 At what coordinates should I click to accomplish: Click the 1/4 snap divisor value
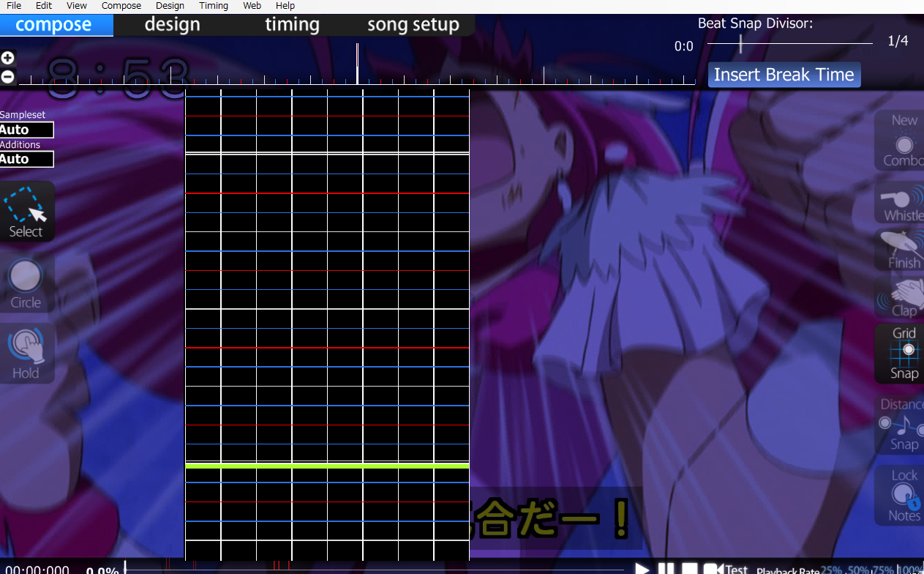tap(898, 41)
